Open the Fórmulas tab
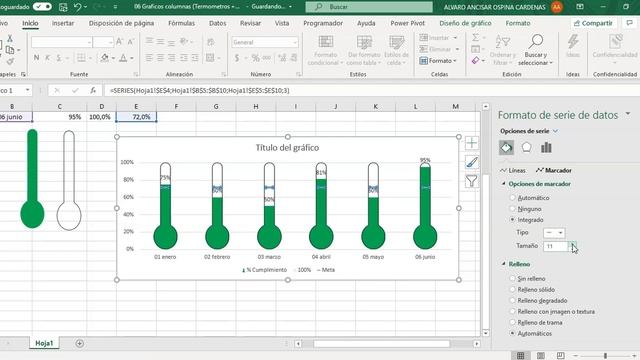Screen dimensions: 640x360 point(181,23)
